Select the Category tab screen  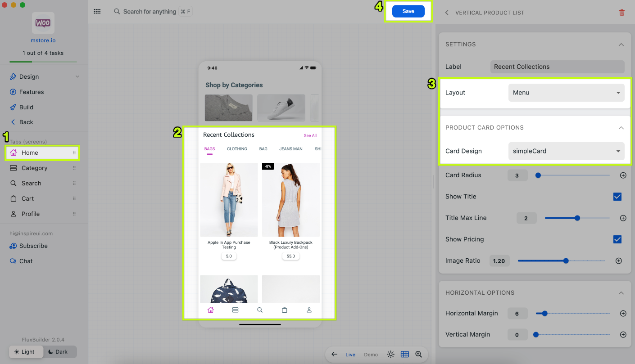pos(34,168)
